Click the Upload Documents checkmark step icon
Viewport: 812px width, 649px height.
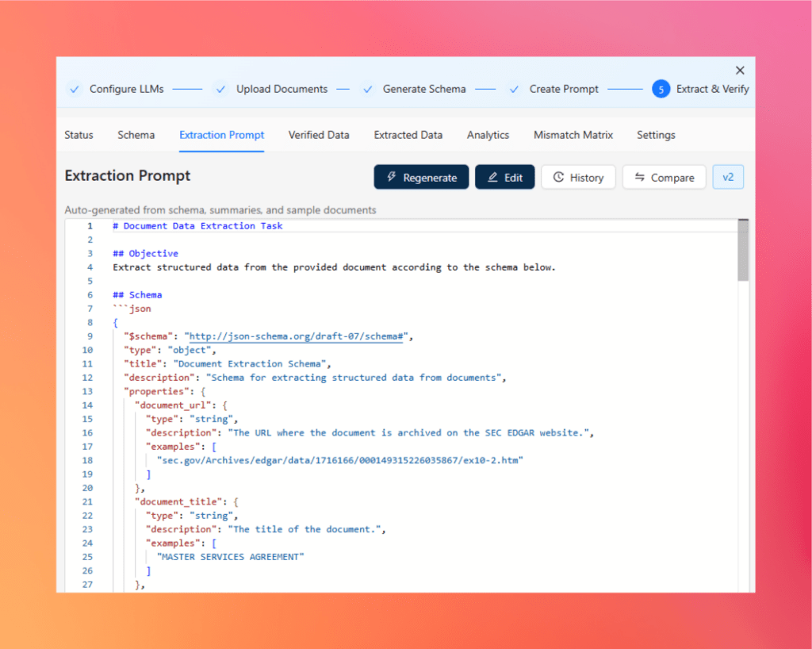point(220,89)
